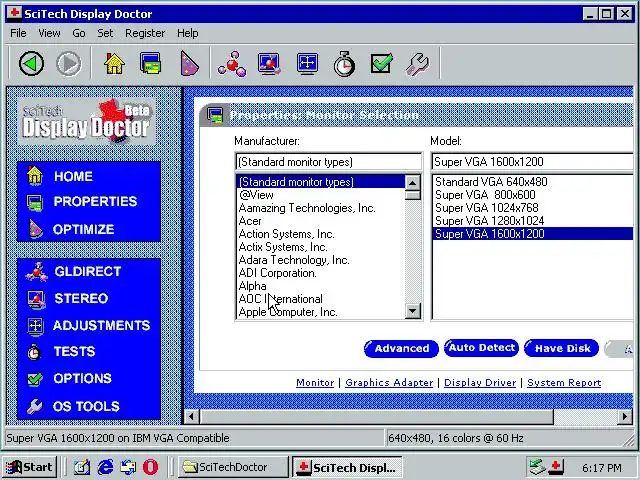This screenshot has width=640, height=480.
Task: Click the Advanced button
Action: pos(401,349)
